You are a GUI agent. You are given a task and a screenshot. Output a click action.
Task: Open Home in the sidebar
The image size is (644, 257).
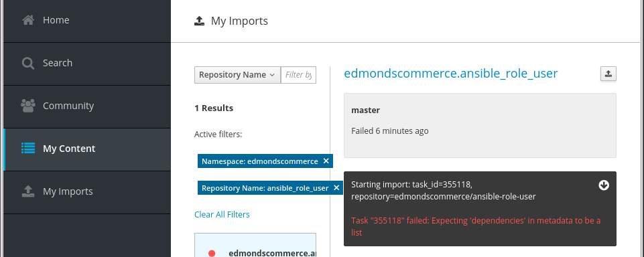[86, 21]
